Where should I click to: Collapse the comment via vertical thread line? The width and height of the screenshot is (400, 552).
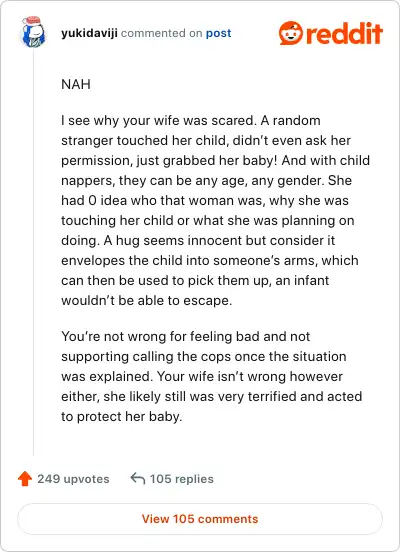[x=33, y=253]
